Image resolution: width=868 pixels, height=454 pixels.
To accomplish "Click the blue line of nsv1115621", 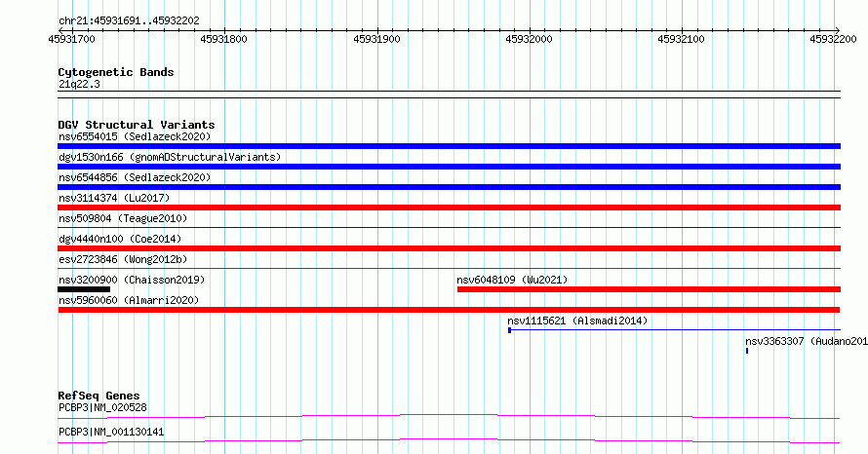I will tap(674, 330).
